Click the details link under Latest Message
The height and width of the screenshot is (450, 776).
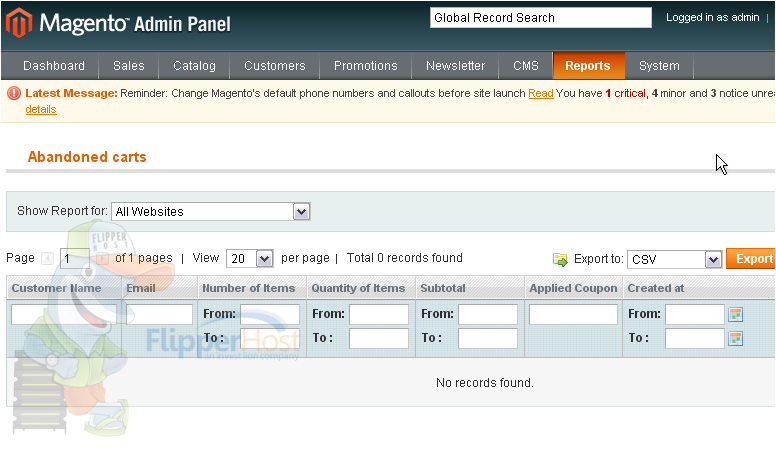coord(41,109)
